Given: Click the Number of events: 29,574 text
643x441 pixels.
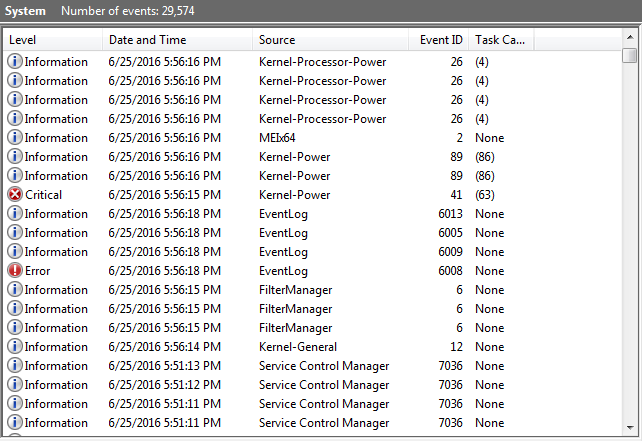Looking at the screenshot, I should (x=128, y=11).
